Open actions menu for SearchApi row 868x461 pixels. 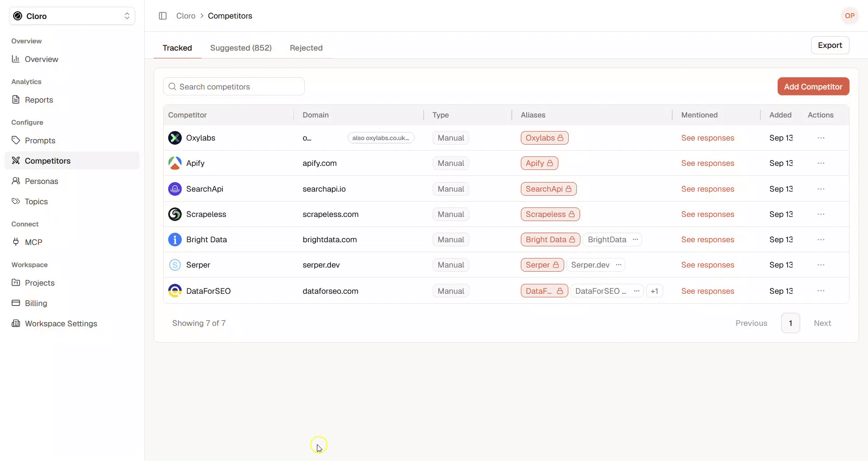tap(821, 189)
